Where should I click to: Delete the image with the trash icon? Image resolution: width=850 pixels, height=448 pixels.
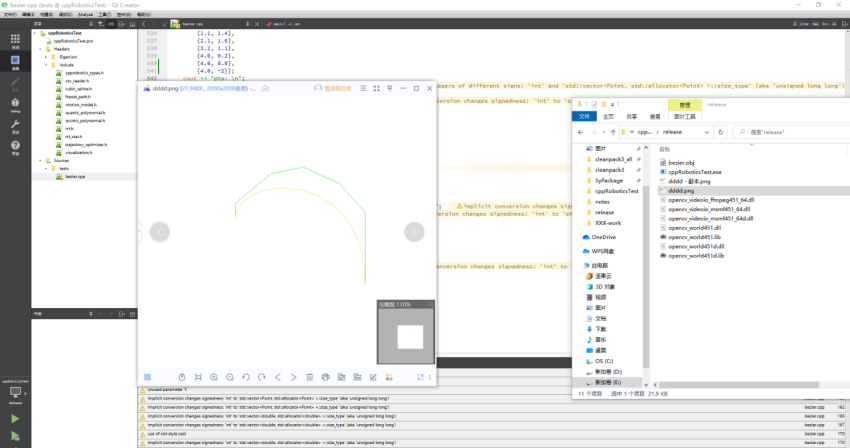point(310,377)
